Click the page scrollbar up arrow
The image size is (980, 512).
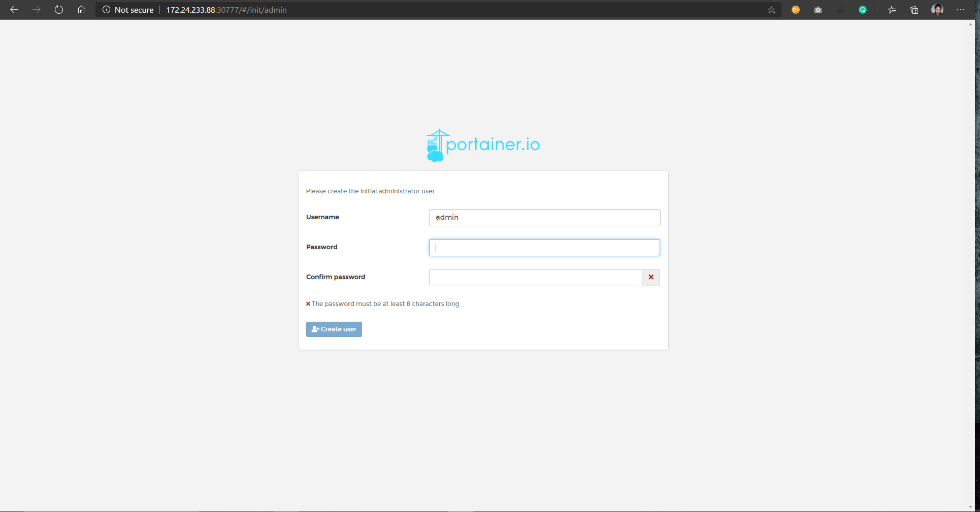(x=971, y=24)
